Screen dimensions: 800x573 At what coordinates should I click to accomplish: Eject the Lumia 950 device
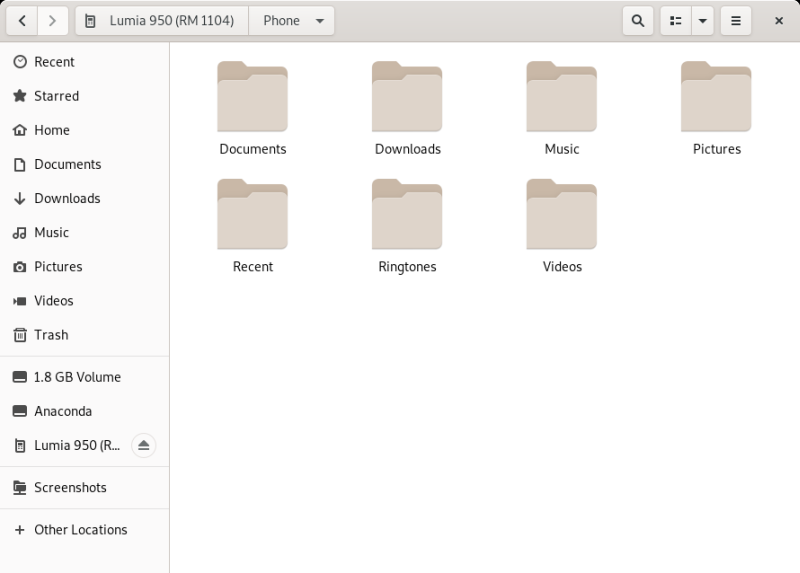click(x=143, y=445)
